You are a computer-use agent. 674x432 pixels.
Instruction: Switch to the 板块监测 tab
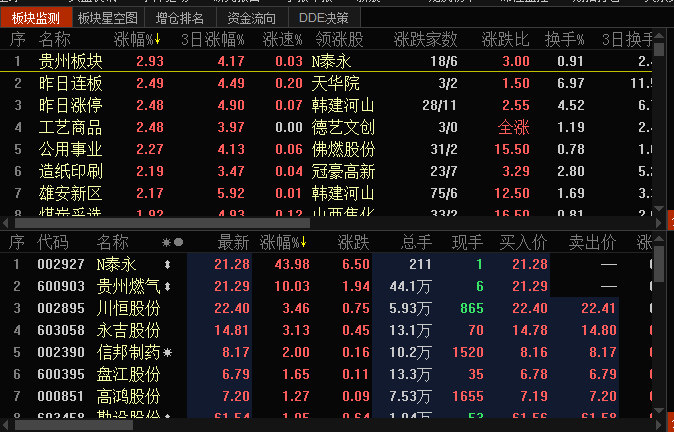click(36, 18)
